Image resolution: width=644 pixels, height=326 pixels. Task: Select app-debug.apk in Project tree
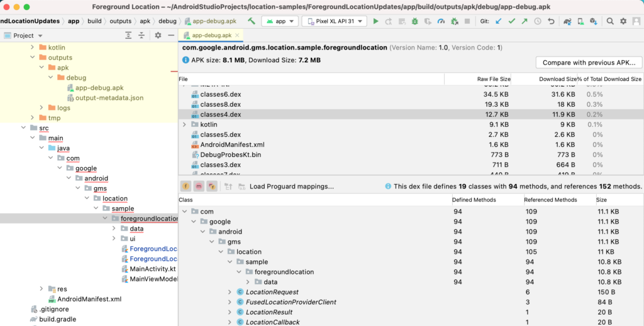99,88
